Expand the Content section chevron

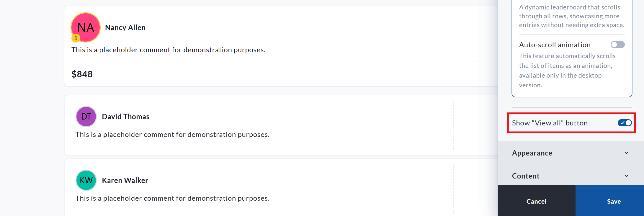click(x=626, y=176)
